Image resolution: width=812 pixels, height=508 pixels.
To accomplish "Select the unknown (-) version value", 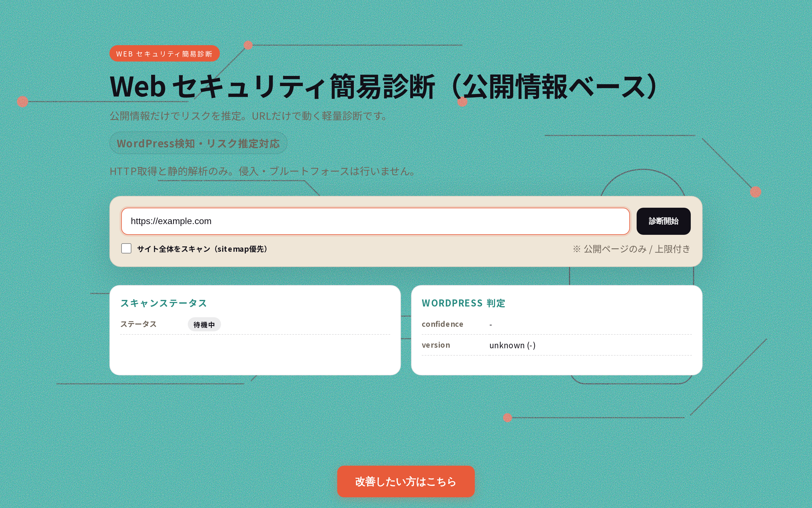I will tap(512, 345).
